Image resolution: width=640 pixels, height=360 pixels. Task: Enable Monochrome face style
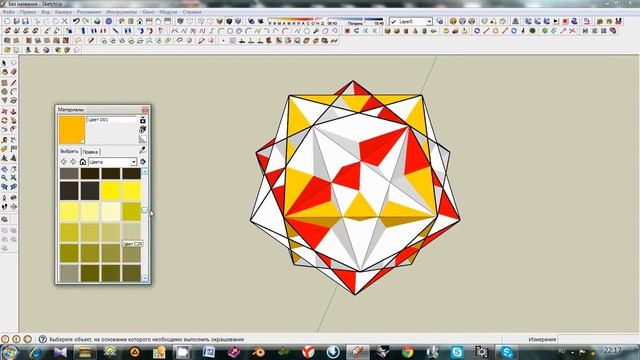point(238,21)
